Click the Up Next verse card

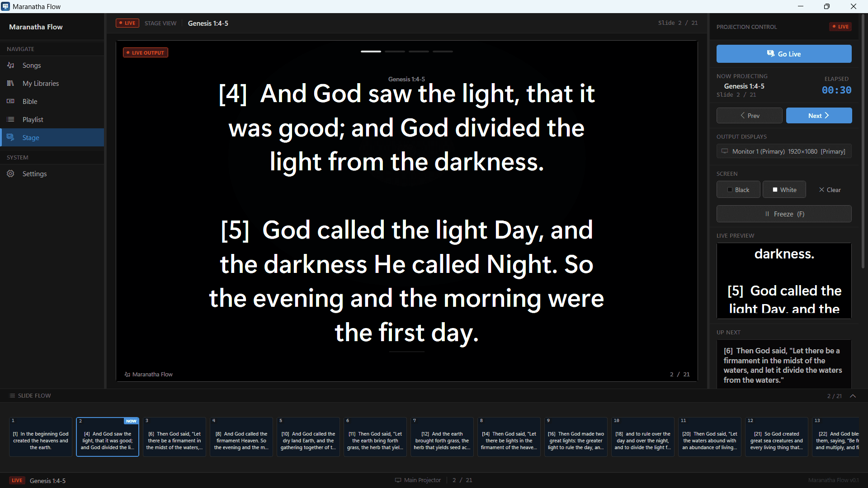pos(784,364)
